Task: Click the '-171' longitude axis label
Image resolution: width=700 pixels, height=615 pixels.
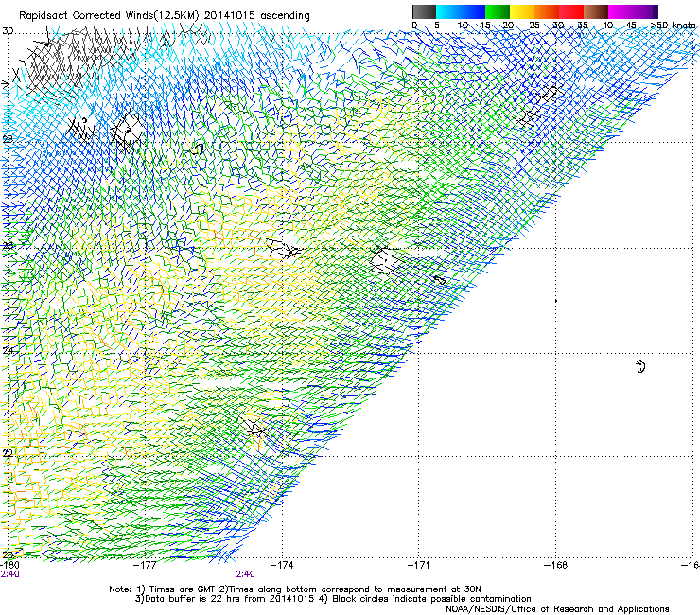Action: click(x=419, y=566)
